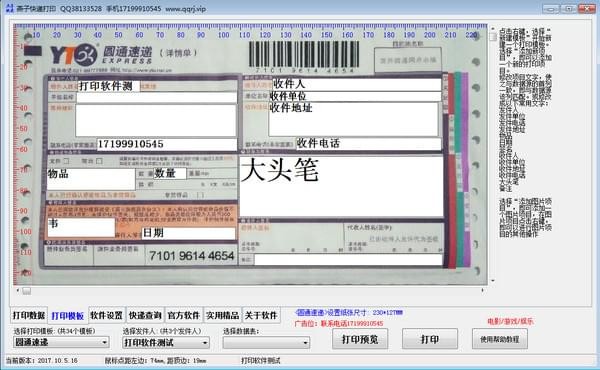Click the horizontal scrollbar right arrow
600x370 pixels.
482,290
